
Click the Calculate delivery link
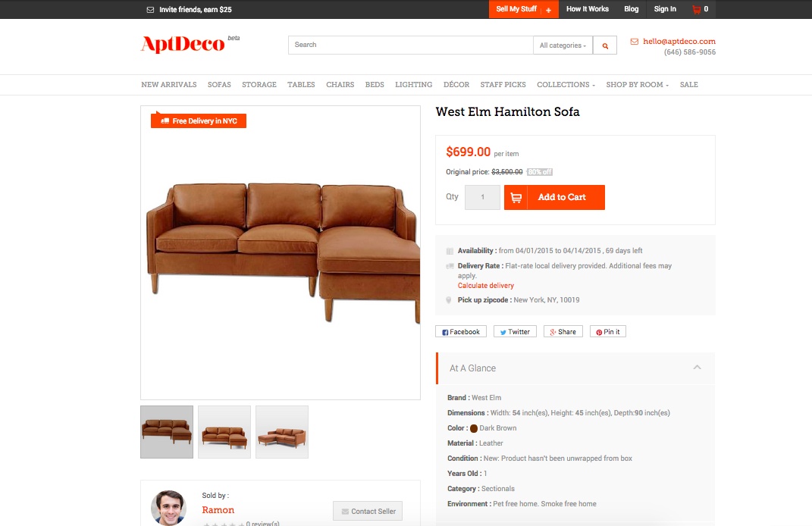tap(486, 286)
